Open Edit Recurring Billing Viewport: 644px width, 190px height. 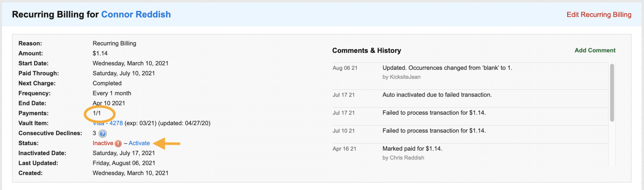(599, 14)
